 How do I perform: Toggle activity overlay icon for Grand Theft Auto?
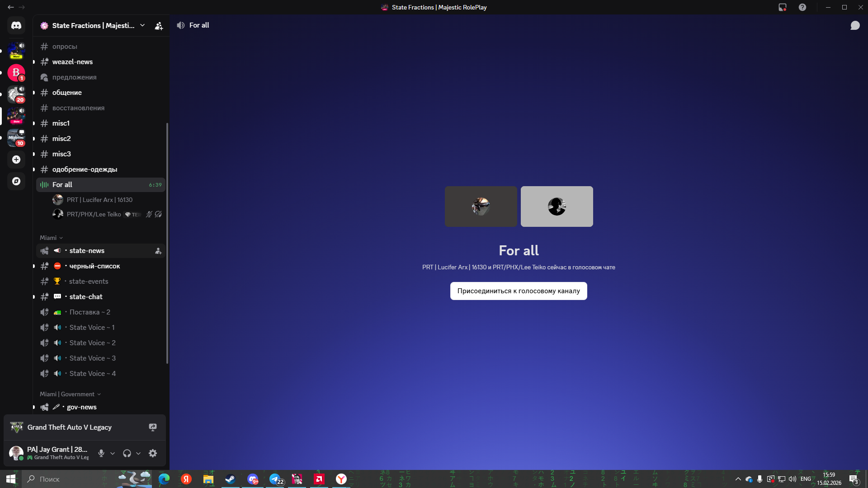coord(153,427)
